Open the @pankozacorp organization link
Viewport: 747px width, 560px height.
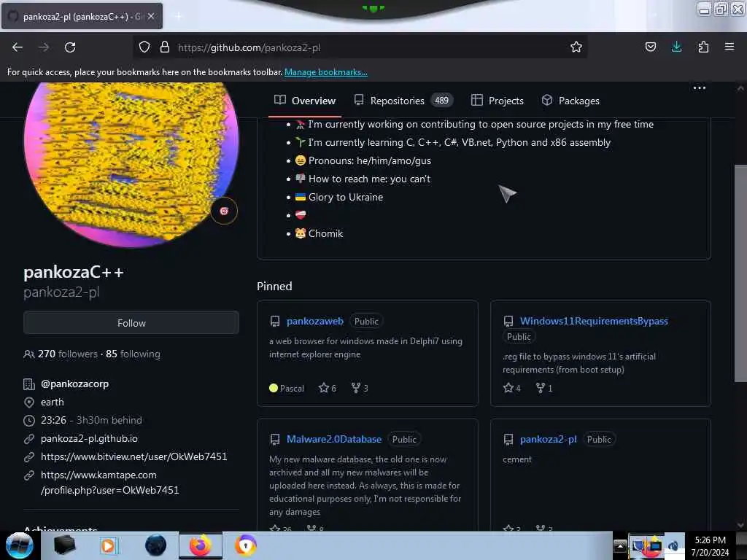[x=75, y=384]
